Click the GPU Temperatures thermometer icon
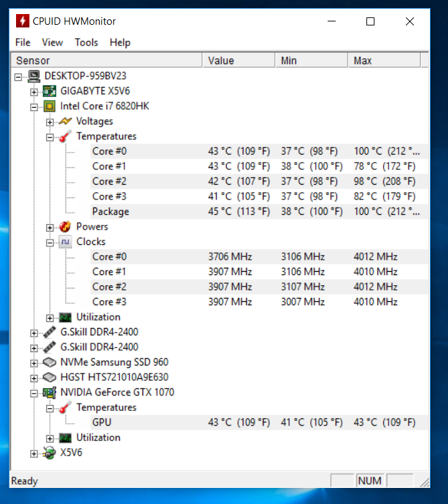The image size is (448, 504). tap(65, 408)
